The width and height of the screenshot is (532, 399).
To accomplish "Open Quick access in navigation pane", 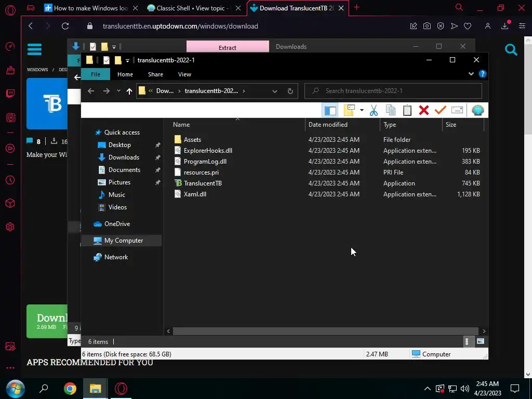I will (122, 132).
